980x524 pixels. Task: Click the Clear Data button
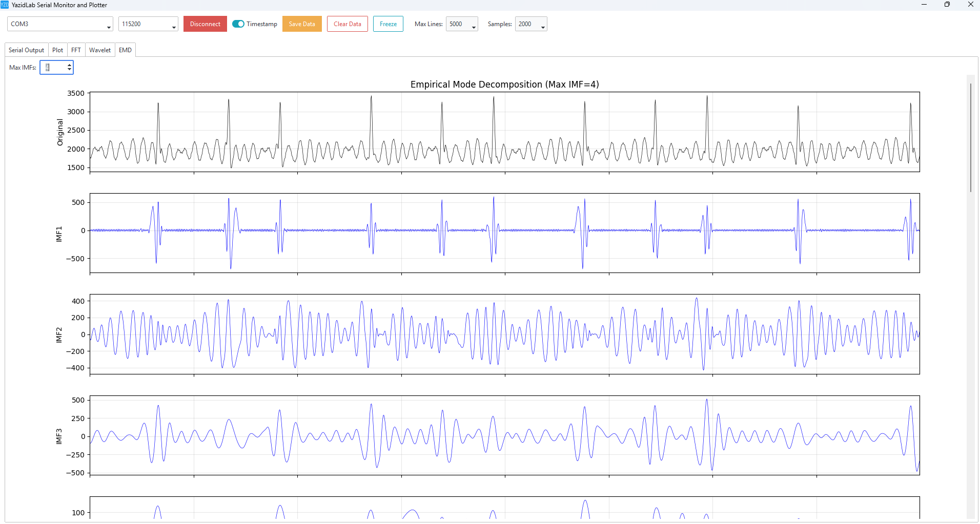347,24
